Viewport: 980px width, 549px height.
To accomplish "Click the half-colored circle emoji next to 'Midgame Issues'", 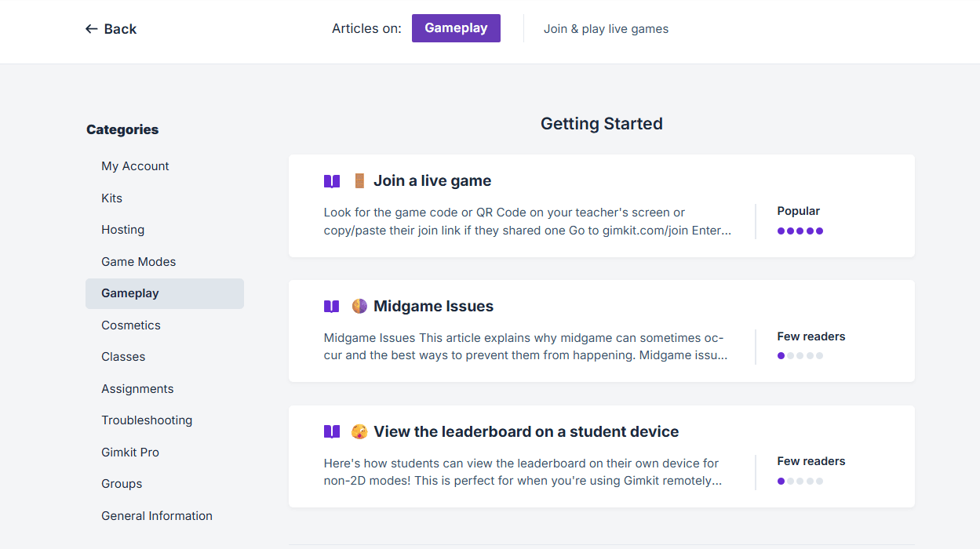I will [x=359, y=306].
